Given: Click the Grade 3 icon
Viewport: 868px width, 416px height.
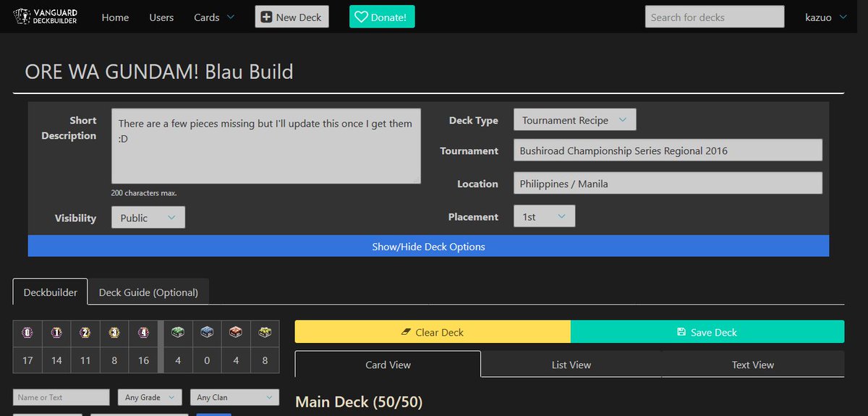Looking at the screenshot, I should pos(114,333).
